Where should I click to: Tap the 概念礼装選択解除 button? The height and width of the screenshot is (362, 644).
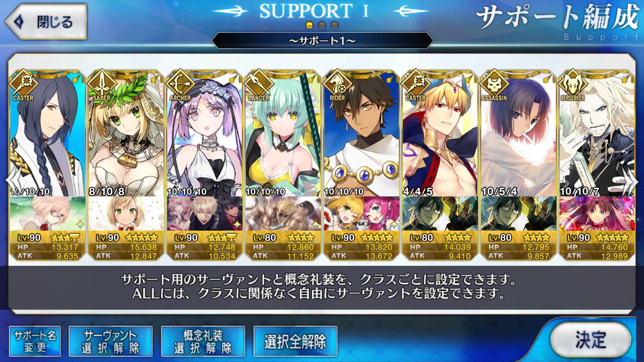[203, 341]
